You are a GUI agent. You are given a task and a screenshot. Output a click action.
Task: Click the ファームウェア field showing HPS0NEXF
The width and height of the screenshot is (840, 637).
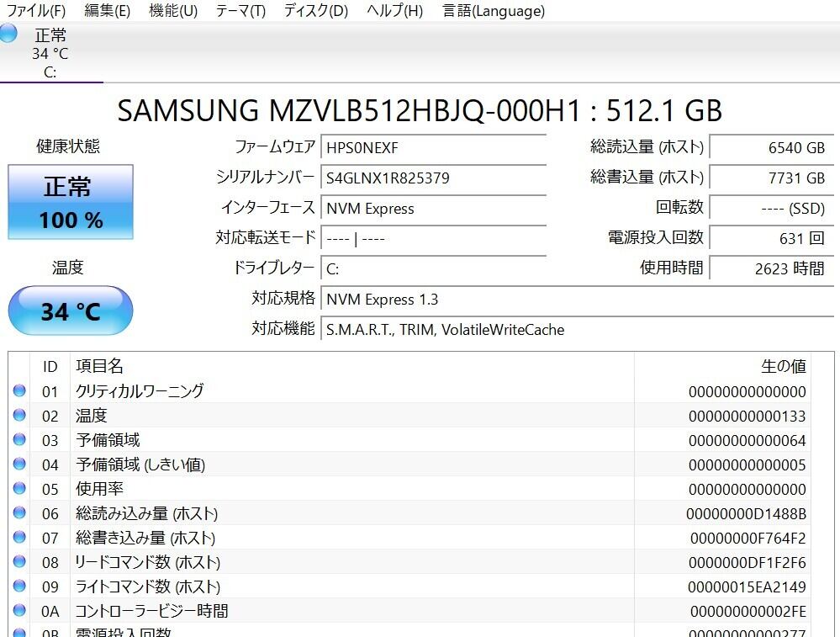(x=434, y=147)
